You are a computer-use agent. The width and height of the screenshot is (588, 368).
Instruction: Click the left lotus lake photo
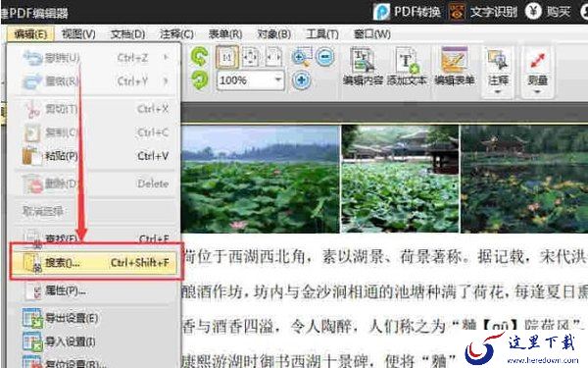[261, 179]
